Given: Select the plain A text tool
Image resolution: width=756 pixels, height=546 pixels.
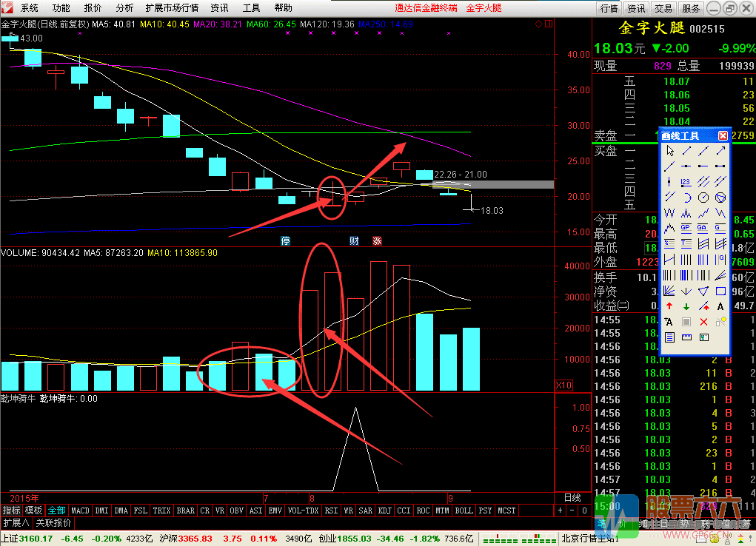Looking at the screenshot, I should (720, 306).
